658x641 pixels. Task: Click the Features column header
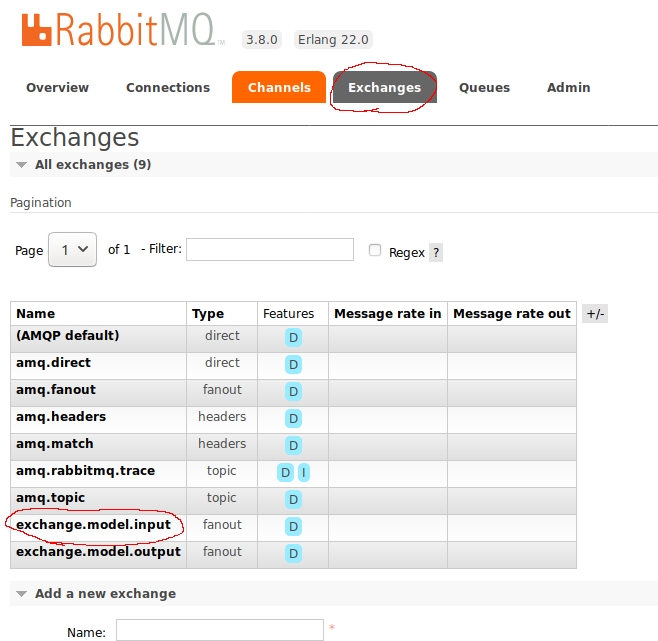coord(288,314)
